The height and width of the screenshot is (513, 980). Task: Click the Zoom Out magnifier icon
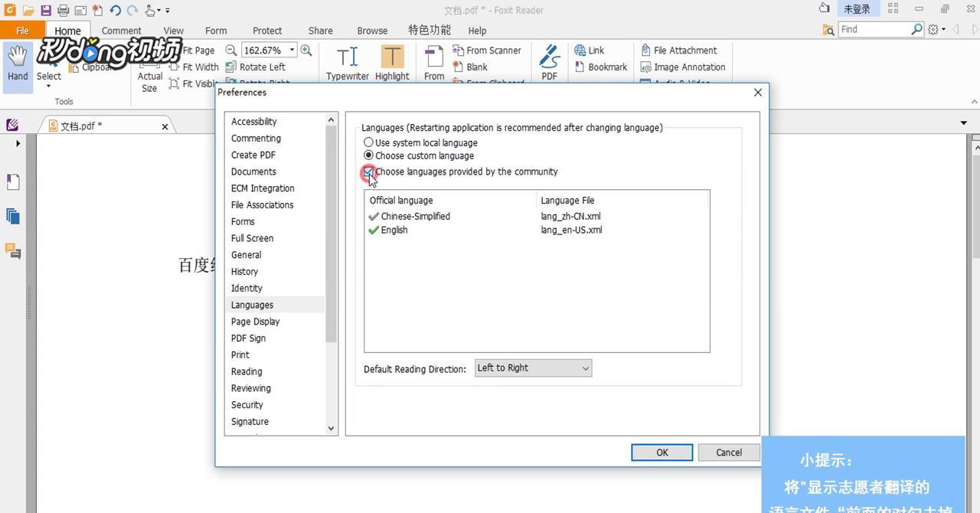pyautogui.click(x=230, y=50)
